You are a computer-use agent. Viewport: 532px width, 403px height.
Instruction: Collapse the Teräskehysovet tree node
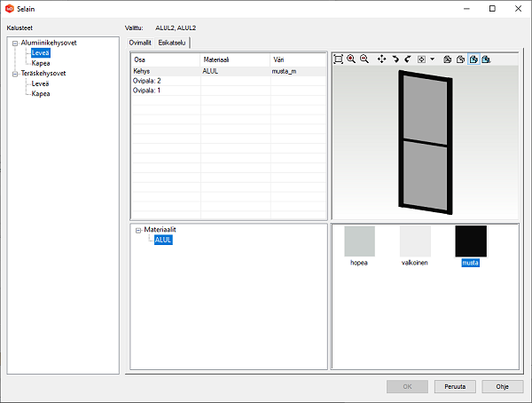[14, 74]
